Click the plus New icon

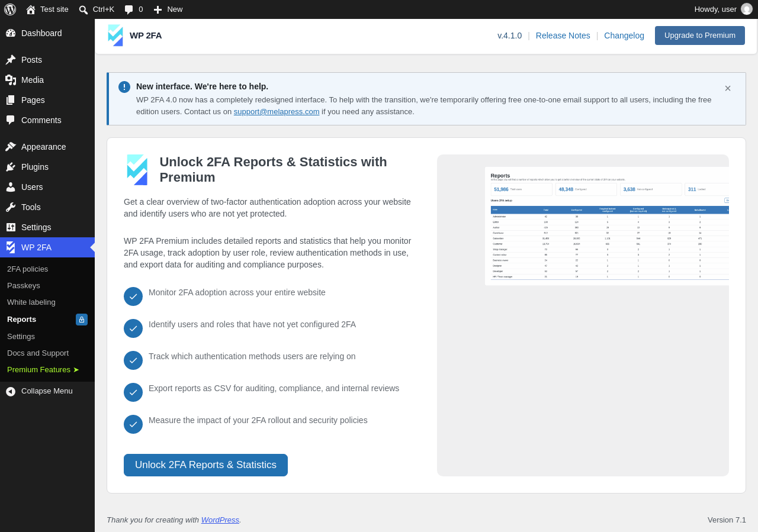pyautogui.click(x=158, y=9)
